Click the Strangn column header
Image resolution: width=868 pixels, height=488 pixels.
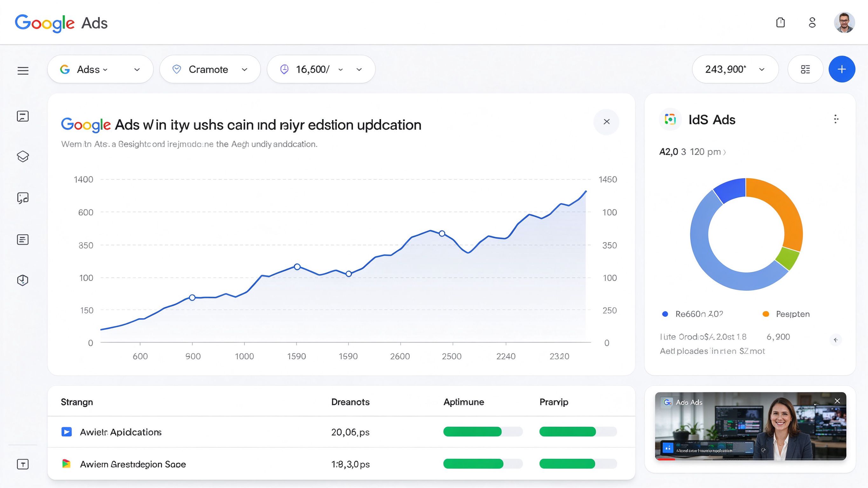pyautogui.click(x=77, y=402)
